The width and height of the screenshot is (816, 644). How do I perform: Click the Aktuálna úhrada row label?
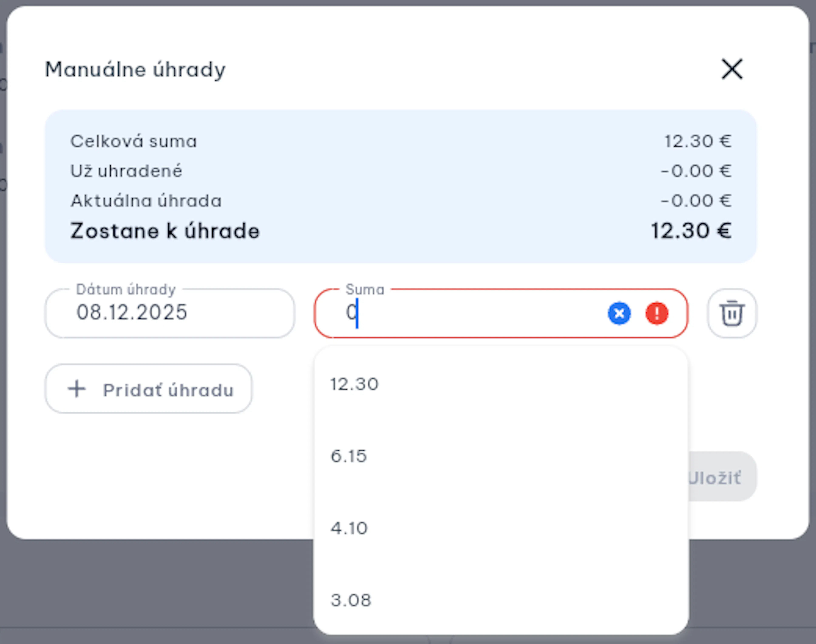pyautogui.click(x=146, y=200)
